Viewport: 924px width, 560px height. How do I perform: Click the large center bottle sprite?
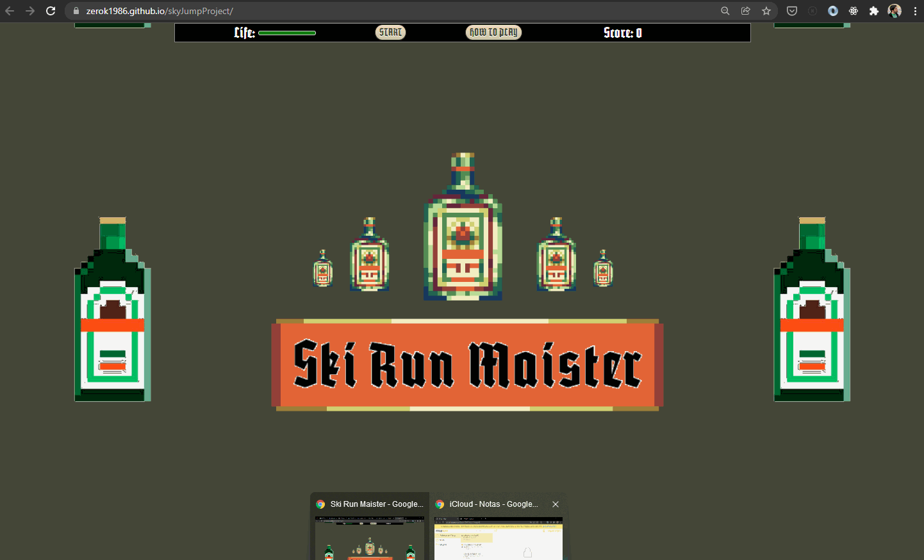pos(463,226)
